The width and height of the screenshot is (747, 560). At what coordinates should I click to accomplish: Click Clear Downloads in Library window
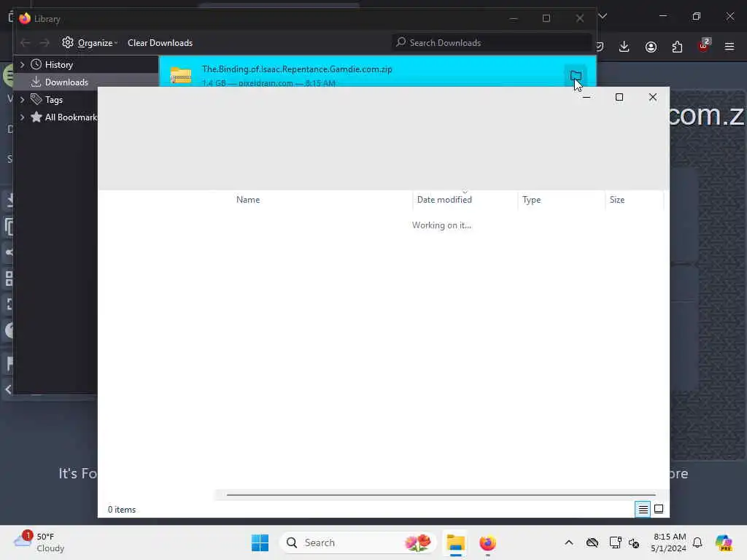[x=160, y=43]
